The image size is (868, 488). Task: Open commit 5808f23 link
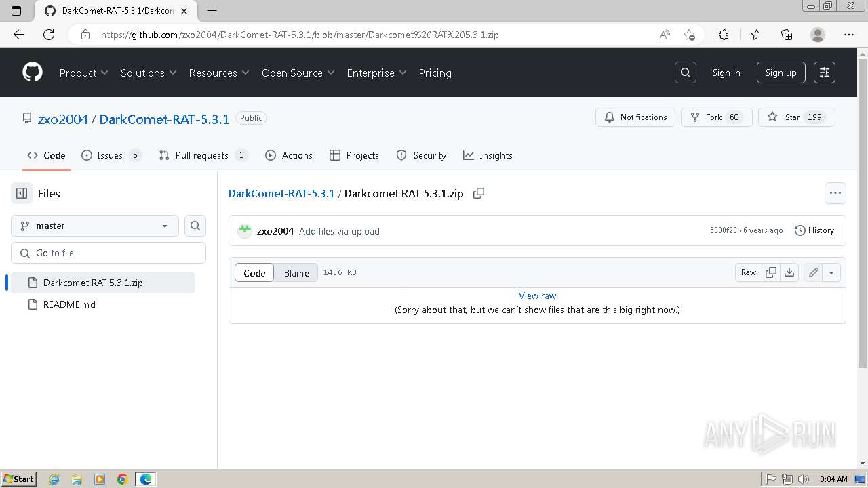(x=723, y=230)
